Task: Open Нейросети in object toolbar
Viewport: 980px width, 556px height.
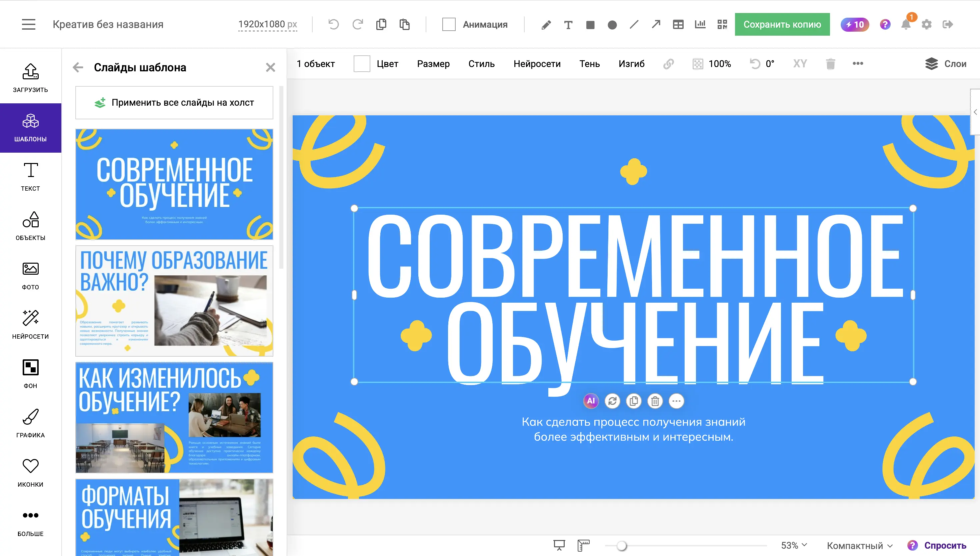Action: pyautogui.click(x=537, y=64)
